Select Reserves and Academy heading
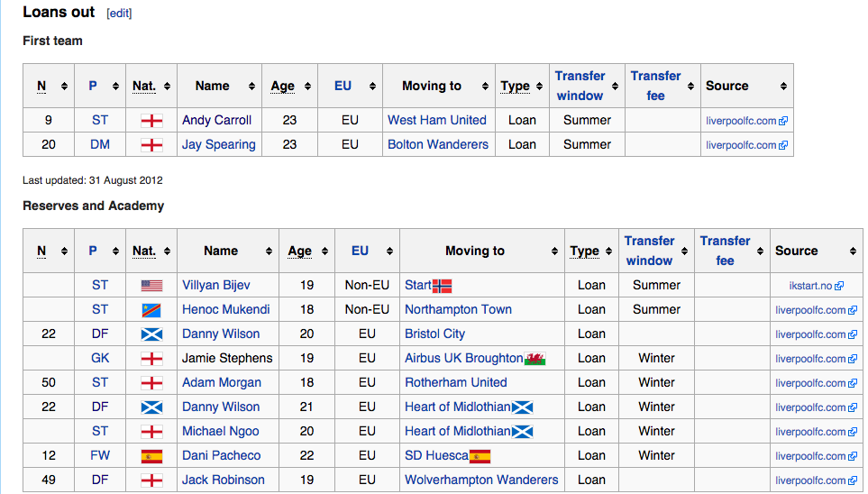Viewport: 868px width, 494px height. click(x=94, y=206)
